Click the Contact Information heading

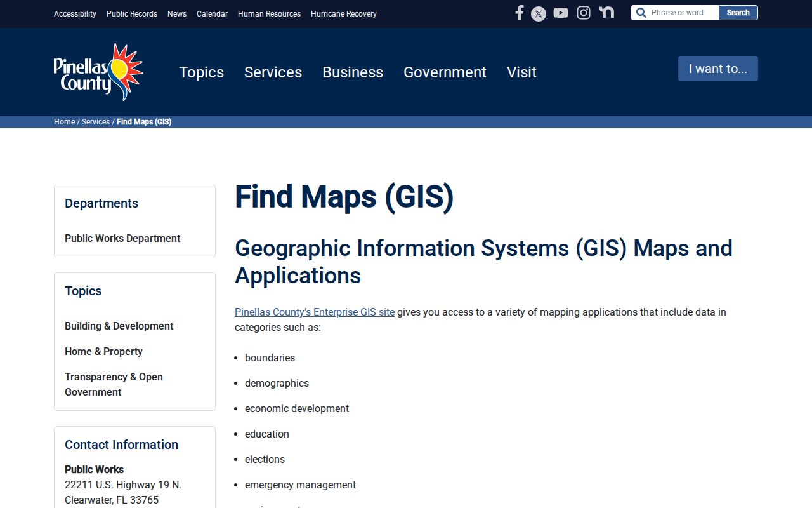[x=121, y=444]
